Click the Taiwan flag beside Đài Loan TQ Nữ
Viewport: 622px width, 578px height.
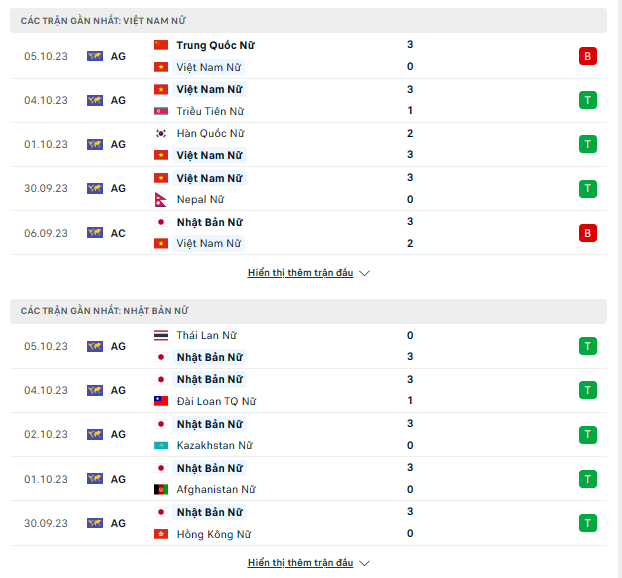click(161, 401)
